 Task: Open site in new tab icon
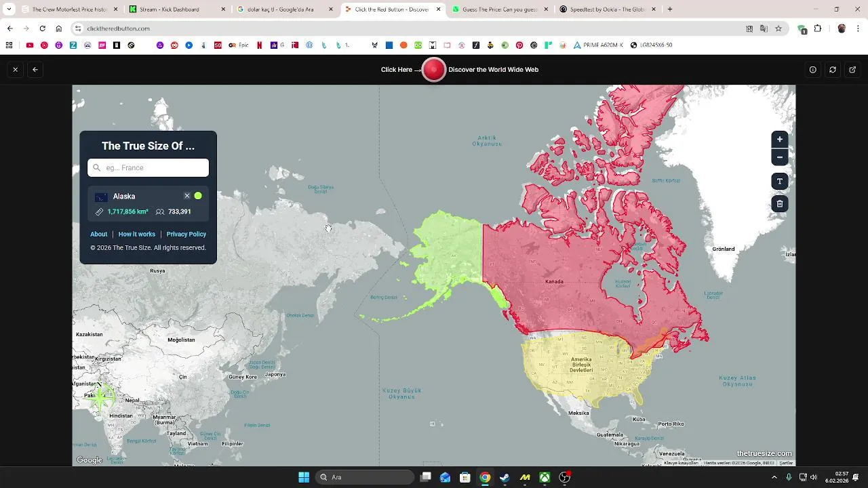(852, 69)
